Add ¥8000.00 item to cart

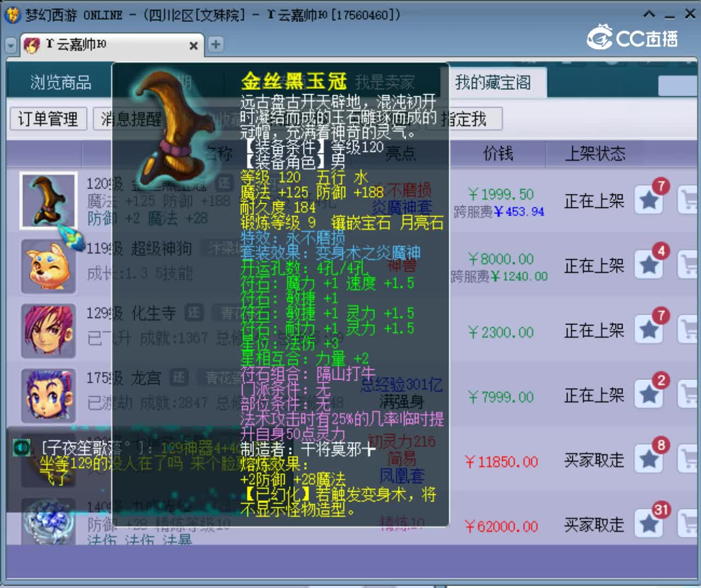pos(688,265)
